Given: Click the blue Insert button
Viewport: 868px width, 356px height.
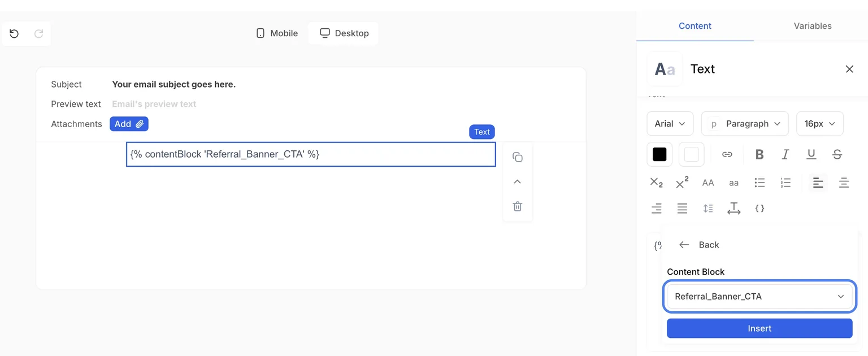Looking at the screenshot, I should tap(759, 328).
